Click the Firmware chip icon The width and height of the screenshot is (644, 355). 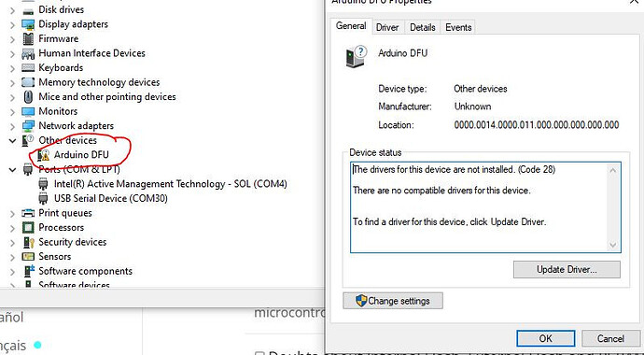(28, 38)
